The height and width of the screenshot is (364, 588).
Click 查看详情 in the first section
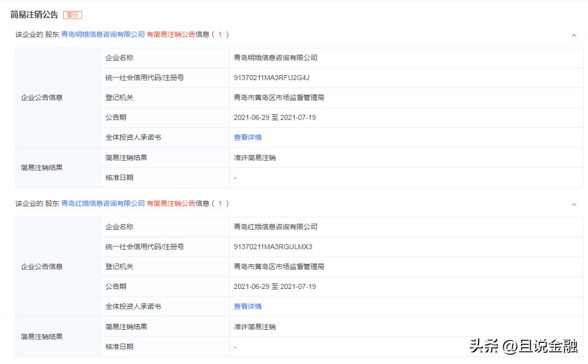click(247, 137)
